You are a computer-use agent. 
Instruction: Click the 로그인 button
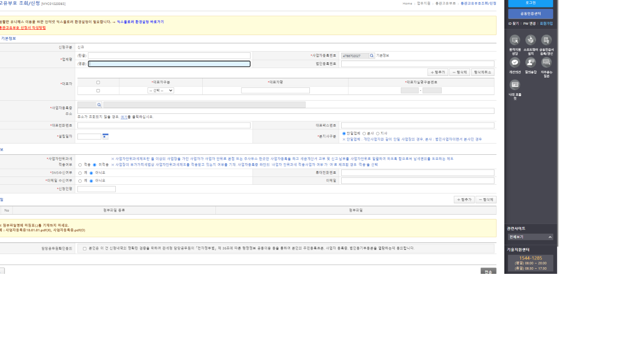coord(530,3)
